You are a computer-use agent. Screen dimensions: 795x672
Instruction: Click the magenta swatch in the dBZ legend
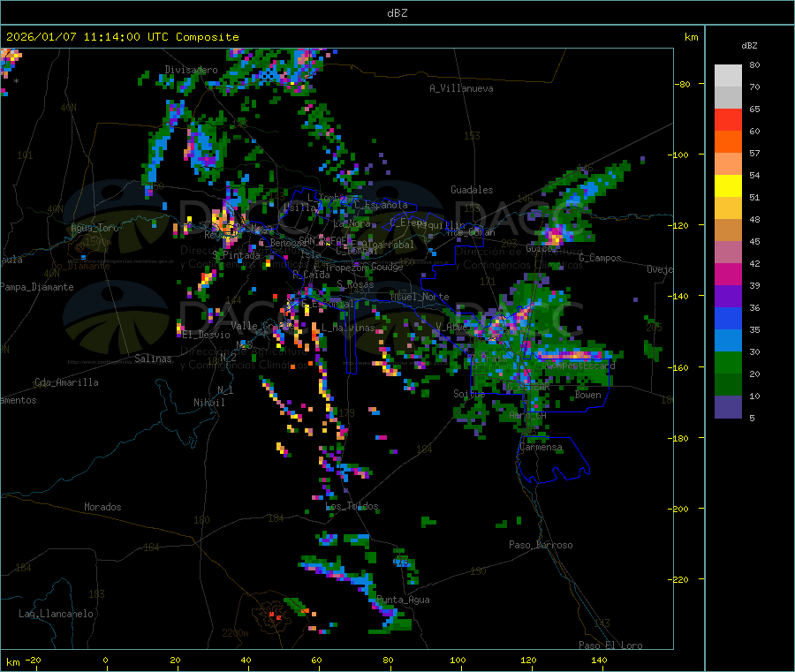[x=728, y=274]
